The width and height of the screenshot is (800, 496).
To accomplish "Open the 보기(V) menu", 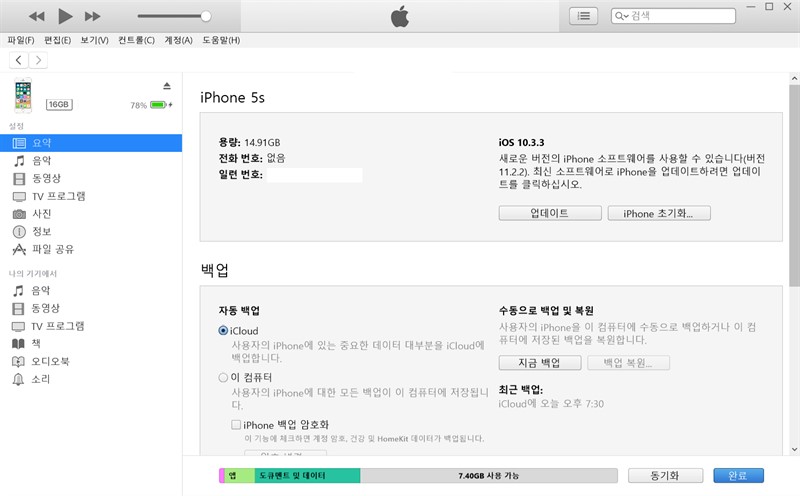I will tap(94, 40).
